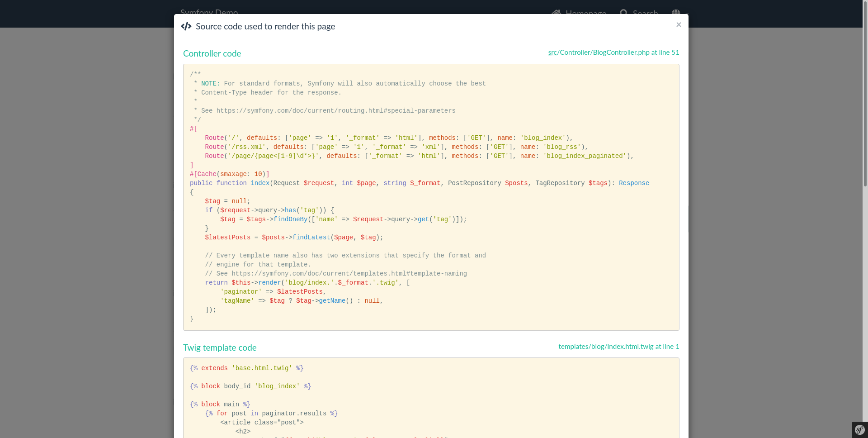The width and height of the screenshot is (868, 438).
Task: Click the 'for post in paginator.results' line
Action: (271, 414)
